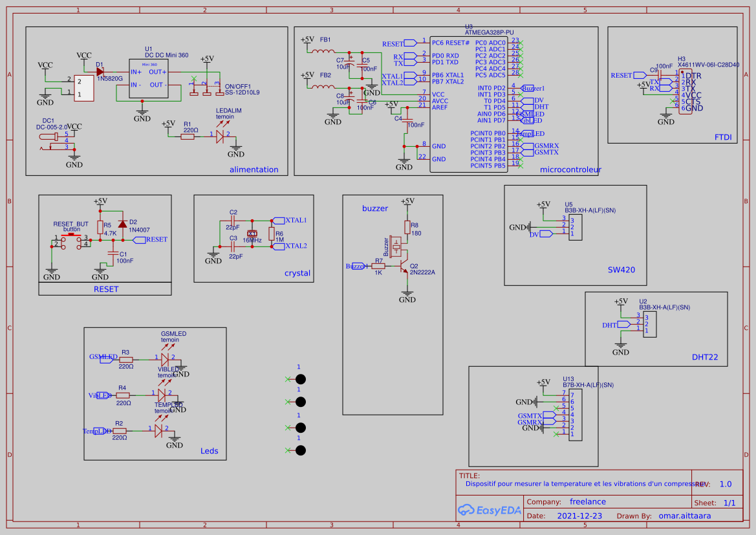Viewport: 756px width, 535px height.
Task: Click the company value 'freelance'
Action: pyautogui.click(x=588, y=502)
